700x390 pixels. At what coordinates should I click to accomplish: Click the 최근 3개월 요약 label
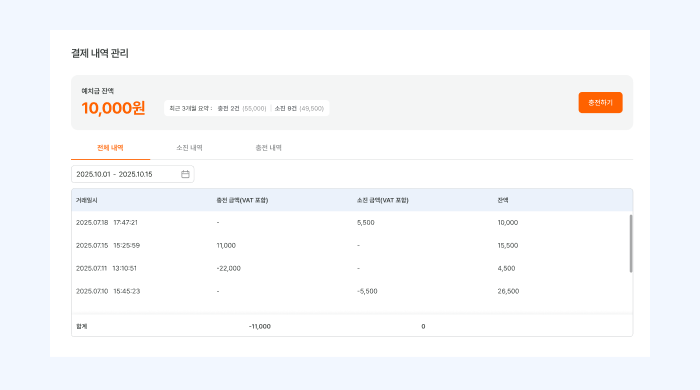point(190,108)
